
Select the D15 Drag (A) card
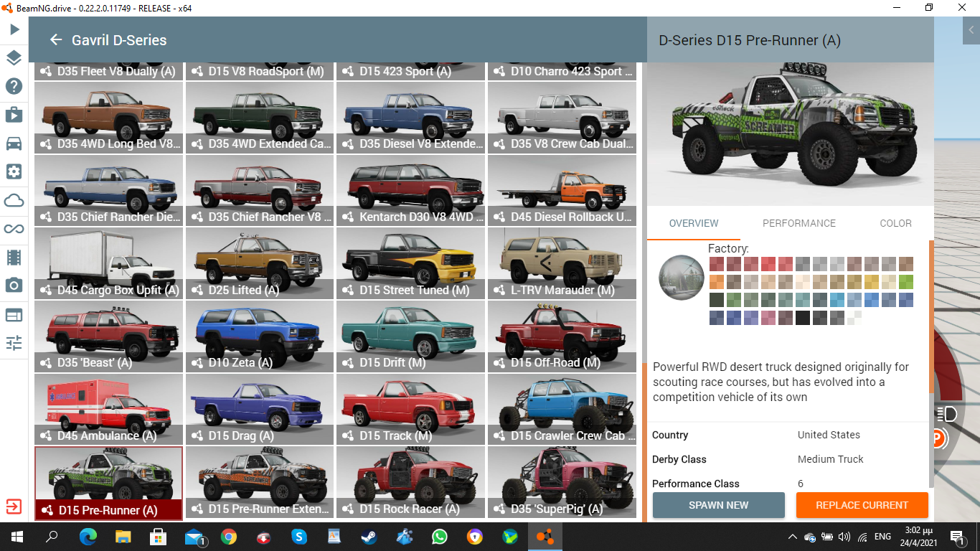pos(260,409)
